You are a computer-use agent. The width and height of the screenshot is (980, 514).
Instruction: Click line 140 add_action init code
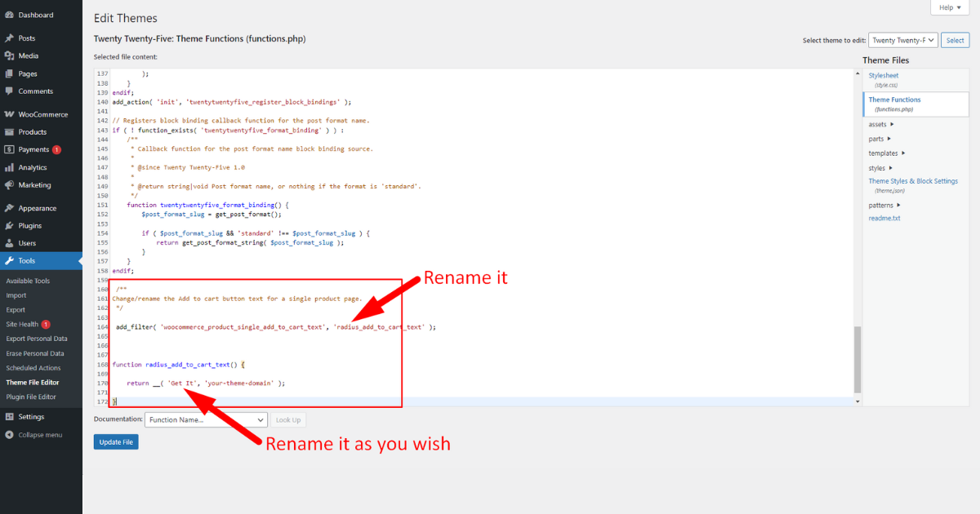click(x=232, y=102)
